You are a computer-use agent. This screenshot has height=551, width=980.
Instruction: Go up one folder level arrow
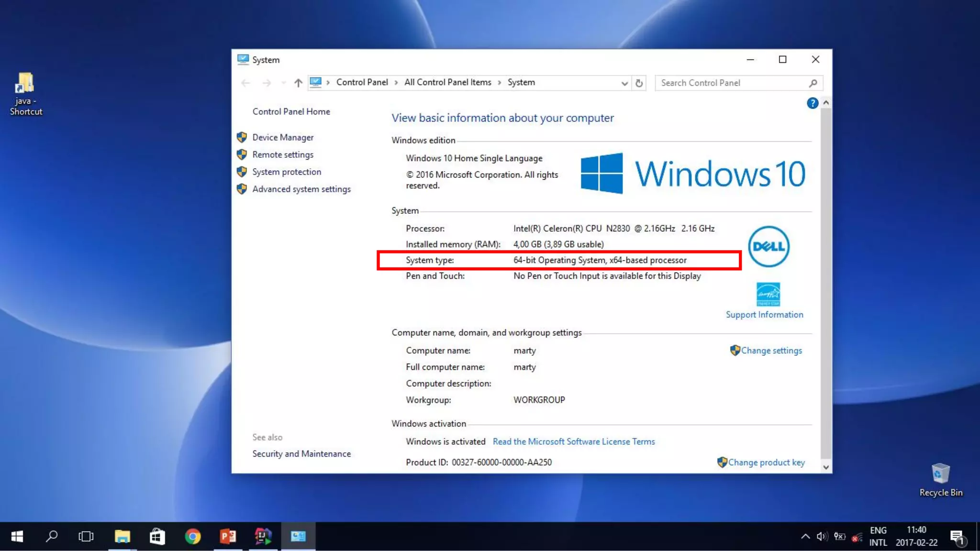[x=298, y=83]
